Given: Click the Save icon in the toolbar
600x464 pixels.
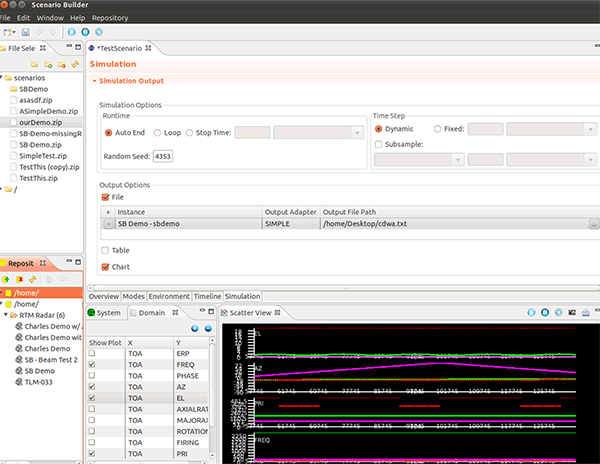Looking at the screenshot, I should 25,32.
